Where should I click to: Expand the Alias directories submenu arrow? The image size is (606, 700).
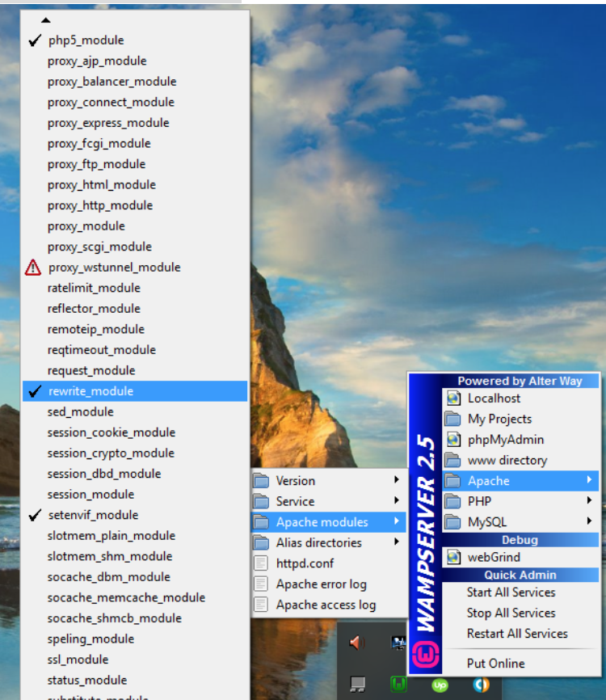[396, 542]
